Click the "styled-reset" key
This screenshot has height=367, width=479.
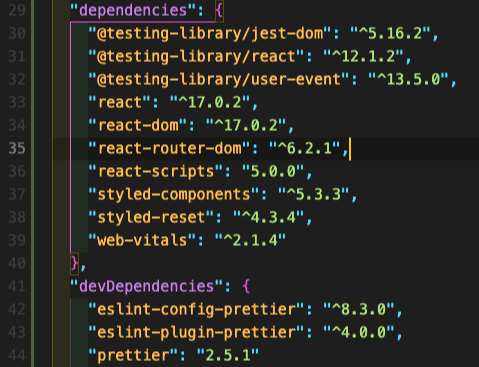[151, 217]
